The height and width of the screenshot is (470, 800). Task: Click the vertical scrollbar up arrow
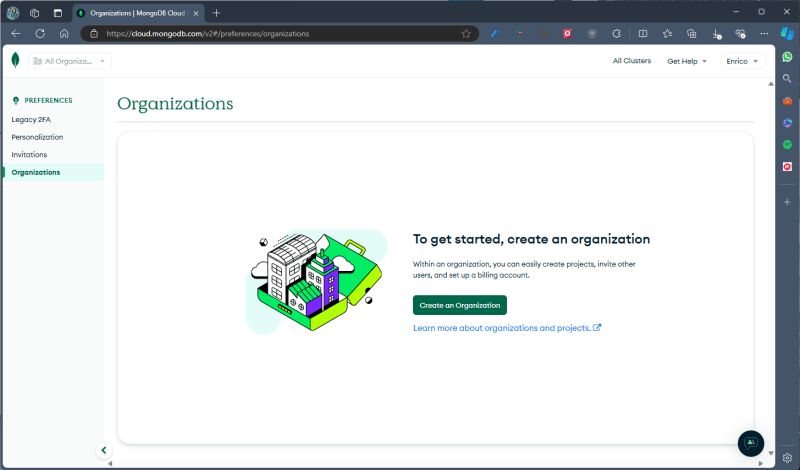[x=770, y=84]
